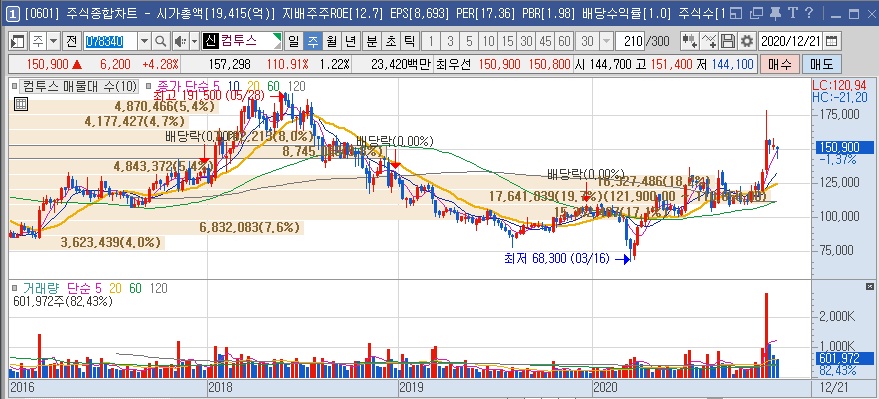
Task: Click the 신 badge next to 컴투스
Action: tap(210, 41)
